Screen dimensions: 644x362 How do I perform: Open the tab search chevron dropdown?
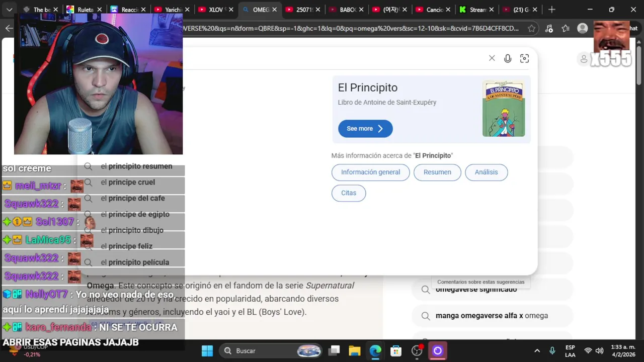9,10
